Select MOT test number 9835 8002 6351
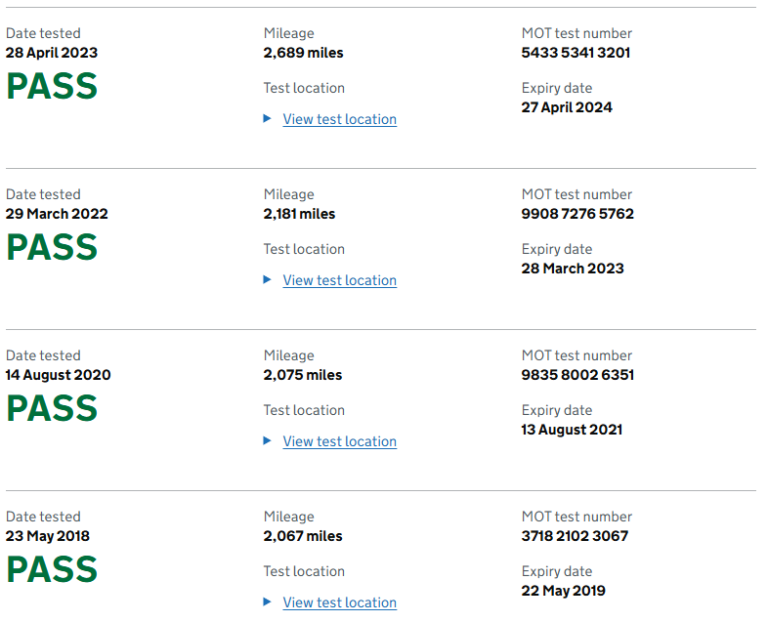The image size is (768, 622). [x=577, y=375]
